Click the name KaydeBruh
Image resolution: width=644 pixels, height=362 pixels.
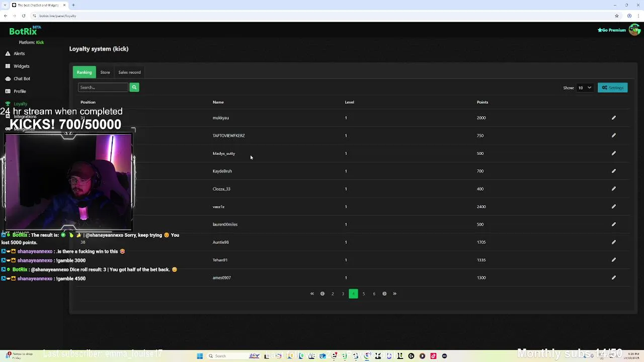pyautogui.click(x=222, y=171)
